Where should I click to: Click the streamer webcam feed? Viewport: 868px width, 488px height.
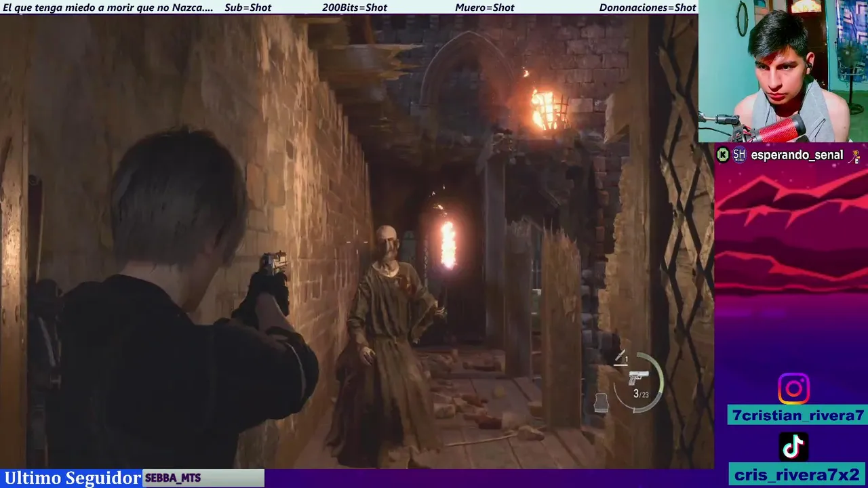point(783,70)
